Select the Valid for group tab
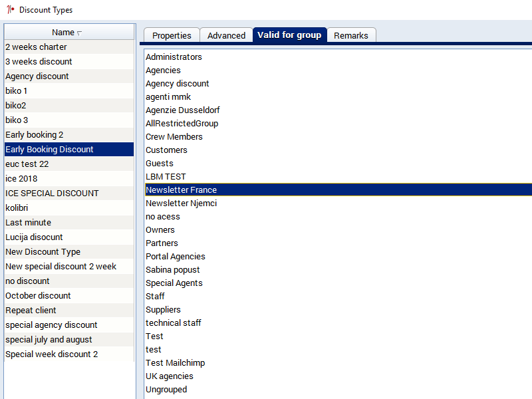This screenshot has width=532, height=399. pos(289,35)
